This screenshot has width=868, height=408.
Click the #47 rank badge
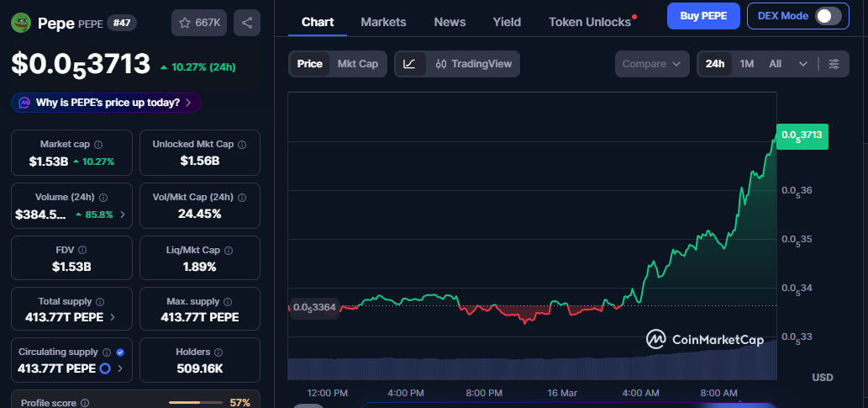[121, 23]
